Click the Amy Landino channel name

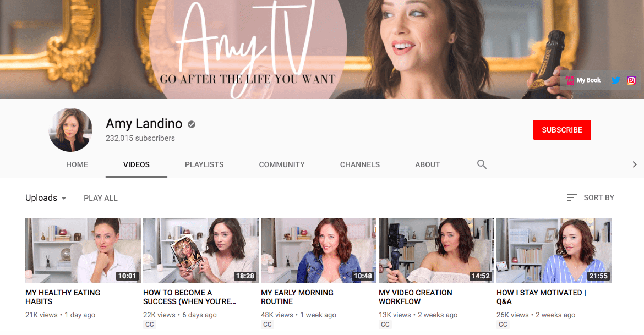(144, 124)
